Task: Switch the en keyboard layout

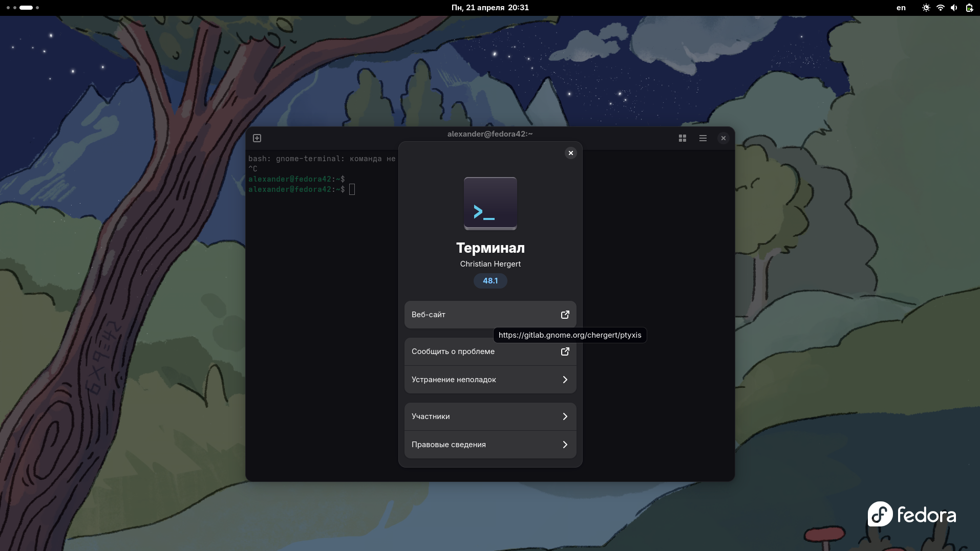Action: point(901,8)
